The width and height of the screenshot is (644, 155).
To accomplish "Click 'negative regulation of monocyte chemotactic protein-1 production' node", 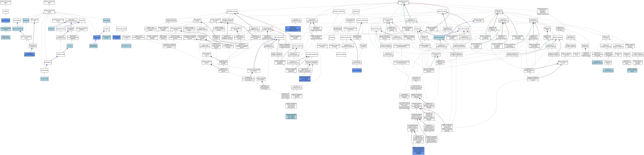I will pyautogui.click(x=305, y=79).
